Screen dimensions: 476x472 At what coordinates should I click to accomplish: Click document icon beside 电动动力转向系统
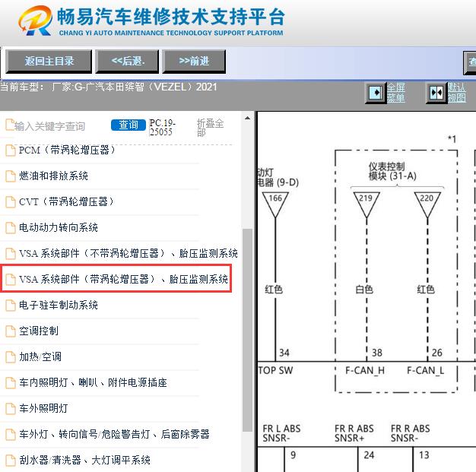[11, 228]
